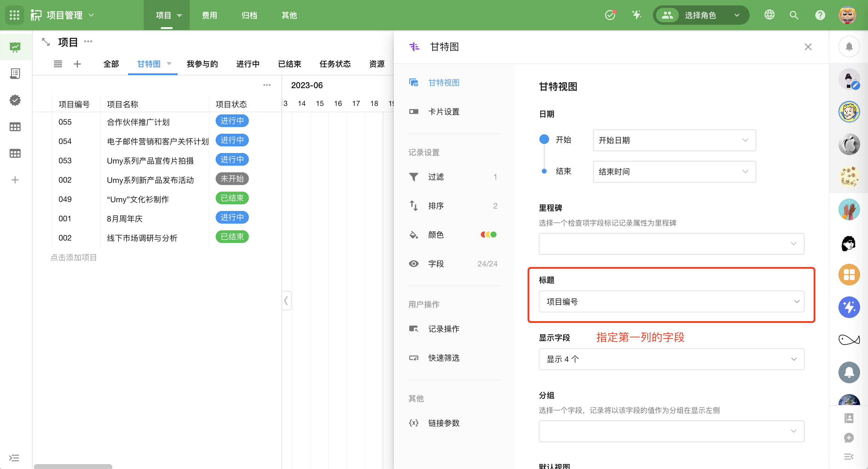Open the AI sparkle lightning icon in header
This screenshot has width=868, height=469.
coord(637,15)
